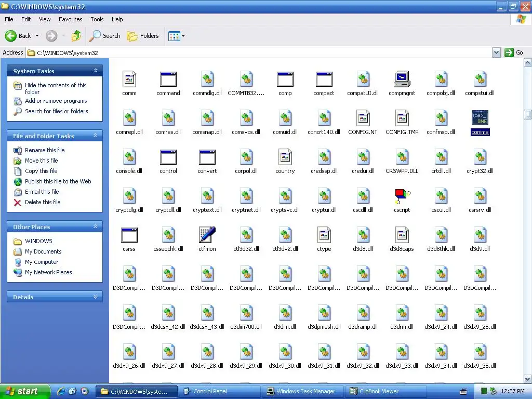532x399 pixels.
Task: Click the address bar path field
Action: click(260, 52)
